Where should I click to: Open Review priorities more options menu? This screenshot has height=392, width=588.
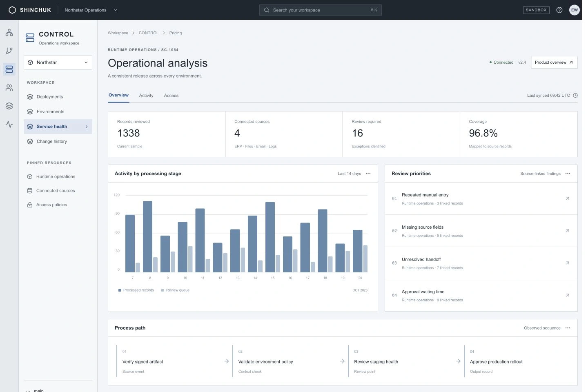(568, 174)
